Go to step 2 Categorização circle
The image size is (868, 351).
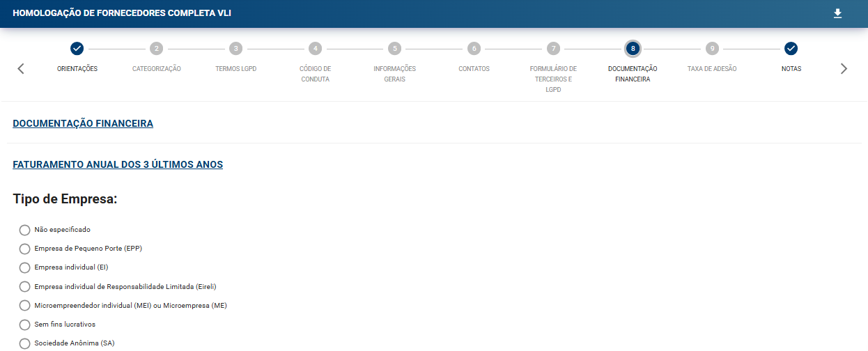[157, 49]
